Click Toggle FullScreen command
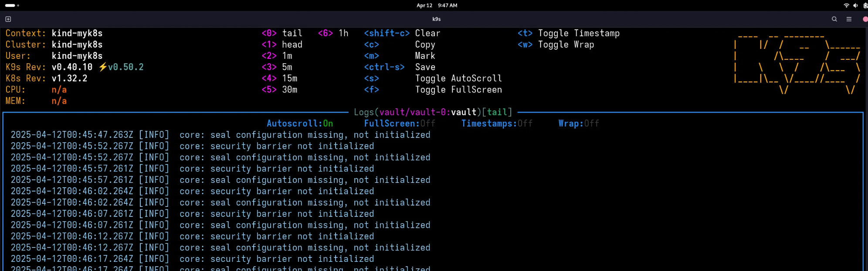Viewport: 868px width, 271px height. (433, 90)
